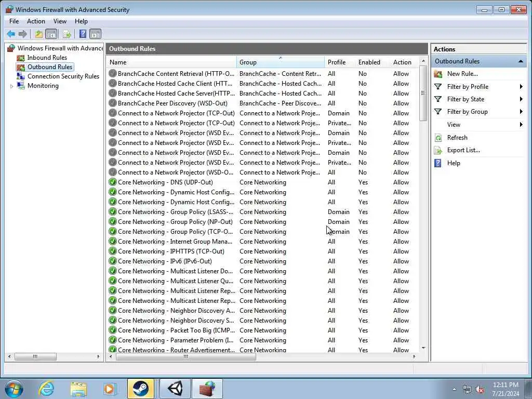532x399 pixels.
Task: Click the disabled icon of BranchCache Content Retrieval rule
Action: (x=113, y=73)
